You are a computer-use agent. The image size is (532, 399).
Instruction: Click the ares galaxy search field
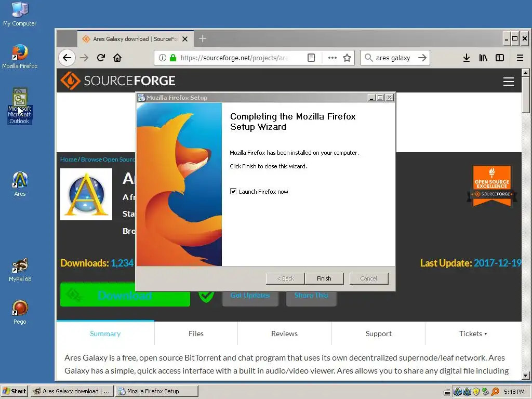(394, 58)
